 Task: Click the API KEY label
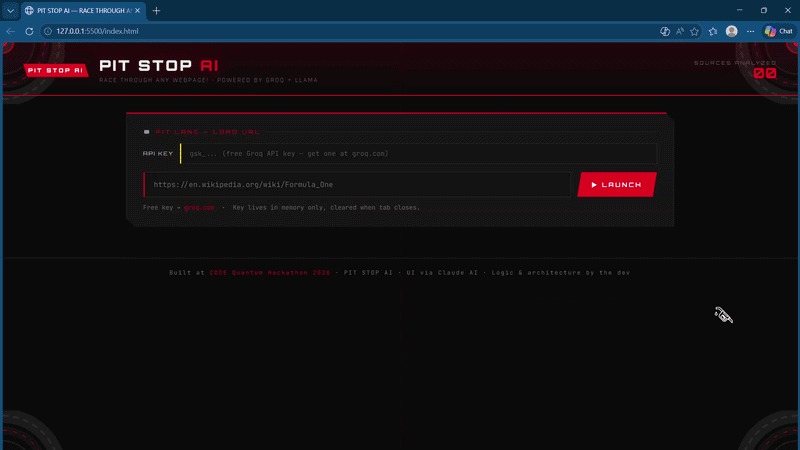[x=158, y=154]
